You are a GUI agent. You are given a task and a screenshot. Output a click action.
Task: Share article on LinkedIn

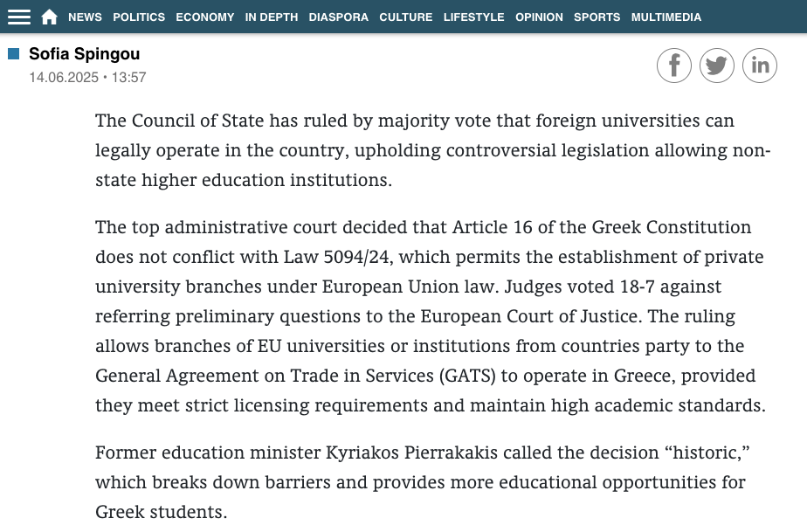[760, 66]
